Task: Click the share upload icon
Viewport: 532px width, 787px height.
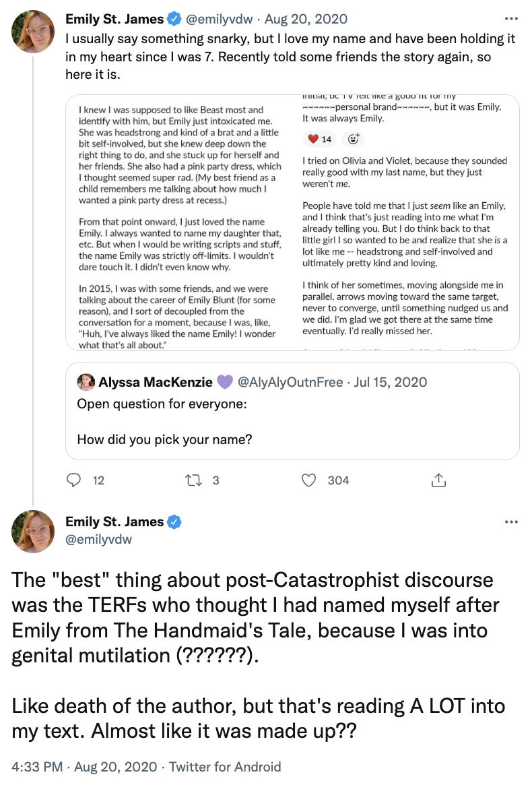Action: coord(438,480)
